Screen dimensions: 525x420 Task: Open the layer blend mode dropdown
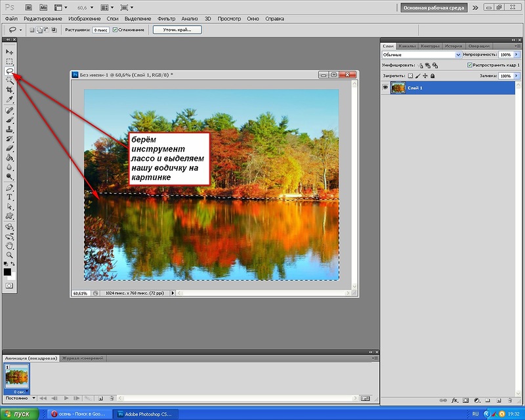pos(421,54)
